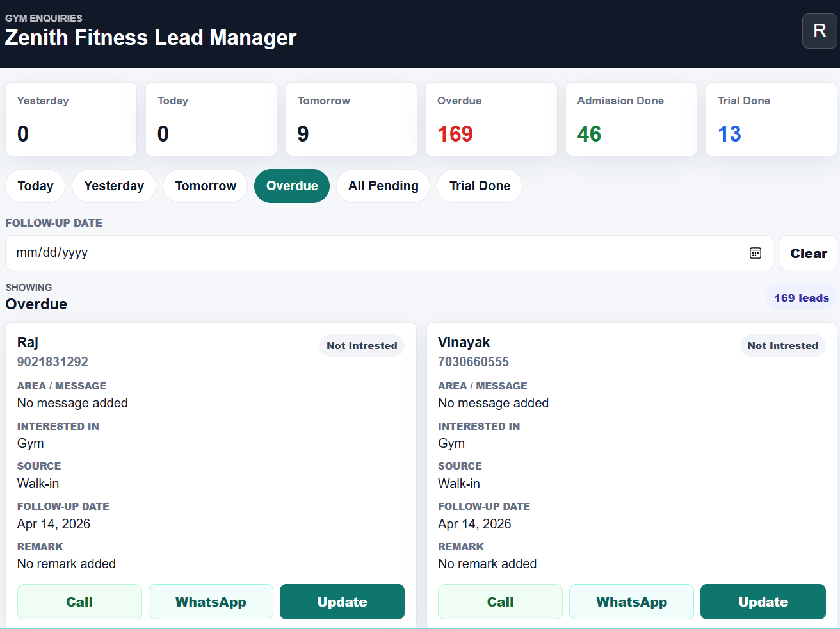Open the R user avatar menu
The width and height of the screenshot is (840, 629).
(x=820, y=31)
